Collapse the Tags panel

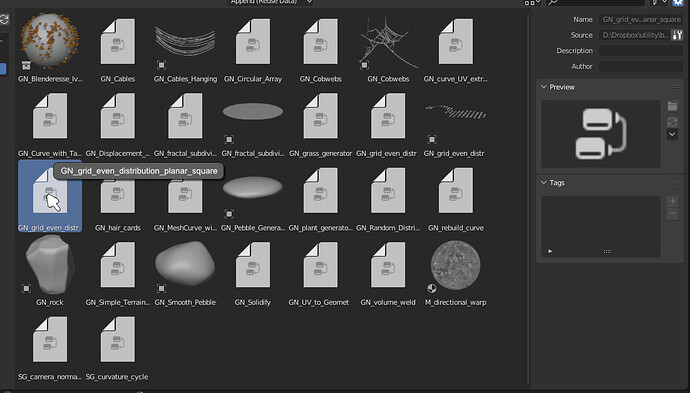(x=544, y=182)
